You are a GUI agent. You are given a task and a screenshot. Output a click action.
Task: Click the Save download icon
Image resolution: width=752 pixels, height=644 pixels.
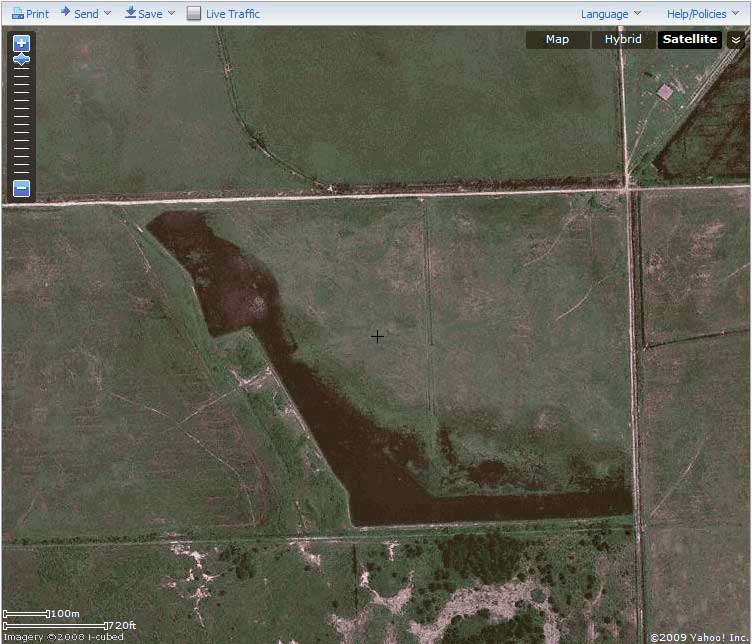pyautogui.click(x=130, y=12)
